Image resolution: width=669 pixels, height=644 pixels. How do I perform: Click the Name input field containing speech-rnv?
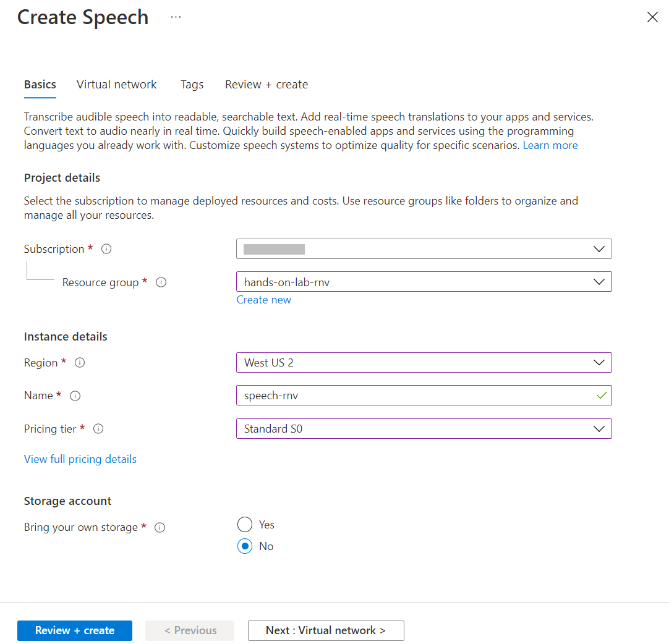(424, 396)
